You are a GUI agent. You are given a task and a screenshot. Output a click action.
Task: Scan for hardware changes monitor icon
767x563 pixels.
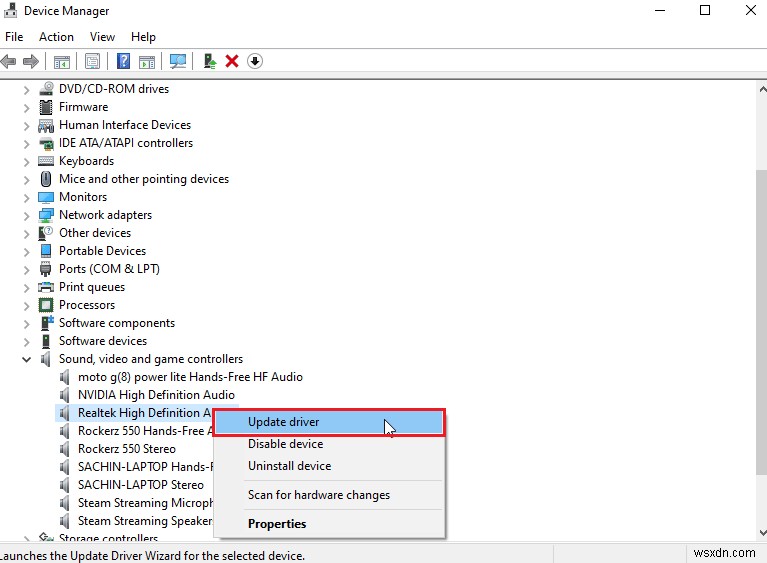click(x=178, y=61)
